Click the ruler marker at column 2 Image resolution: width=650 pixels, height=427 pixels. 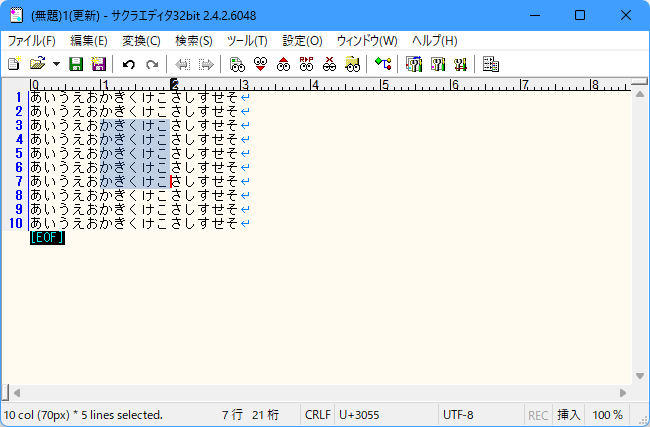pos(175,85)
